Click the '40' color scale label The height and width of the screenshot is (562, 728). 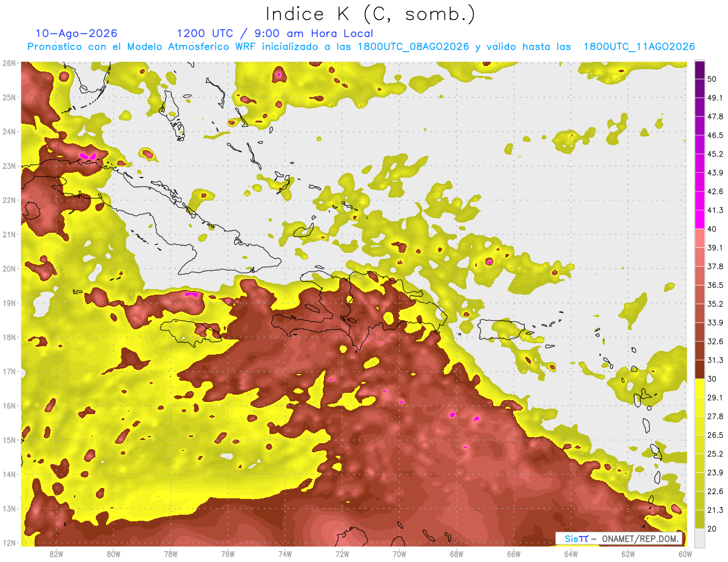pos(712,229)
